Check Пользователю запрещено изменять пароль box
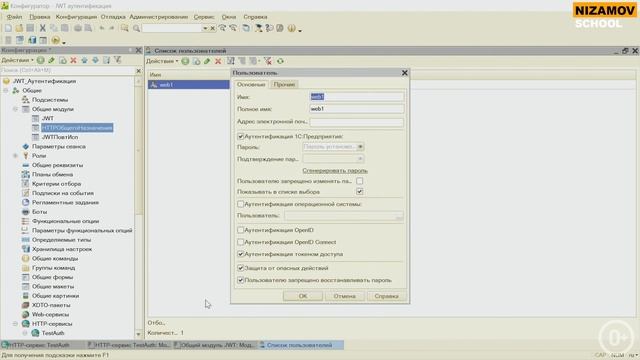This screenshot has height=360, width=640. coord(360,181)
